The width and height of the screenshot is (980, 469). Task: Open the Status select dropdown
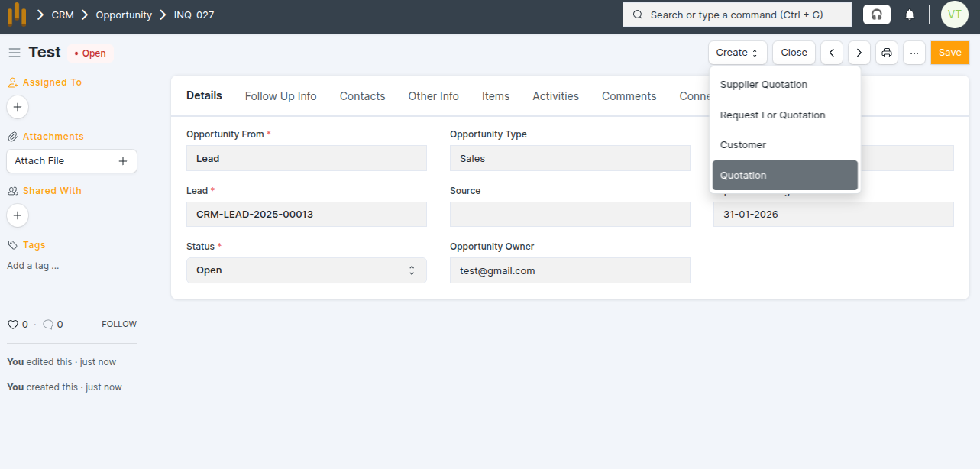[x=306, y=270]
